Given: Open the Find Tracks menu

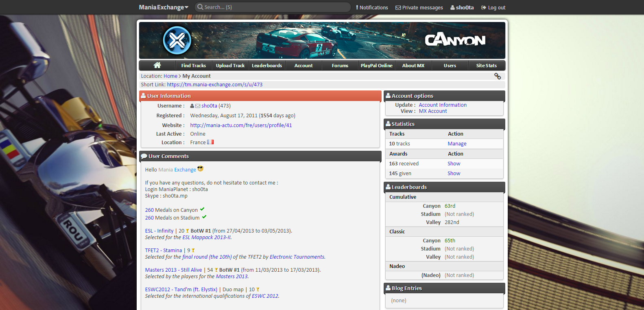Looking at the screenshot, I should pos(194,66).
